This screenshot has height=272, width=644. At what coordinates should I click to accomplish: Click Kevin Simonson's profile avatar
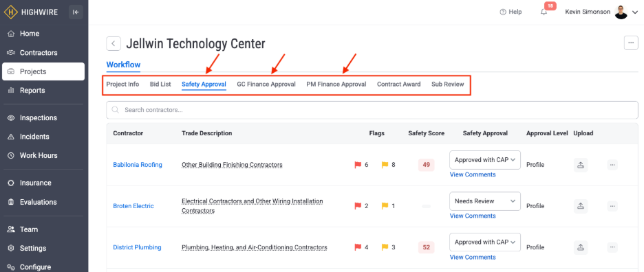[x=621, y=12]
